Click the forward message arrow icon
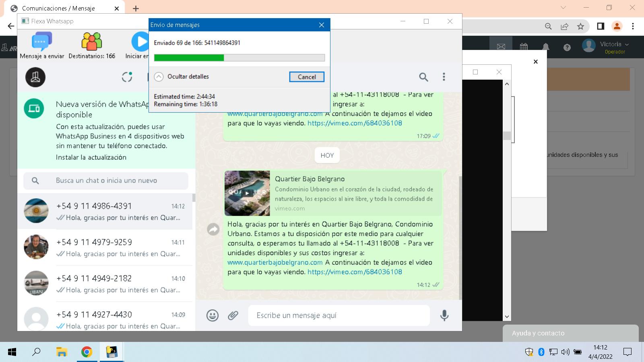This screenshot has width=644, height=362. (213, 229)
